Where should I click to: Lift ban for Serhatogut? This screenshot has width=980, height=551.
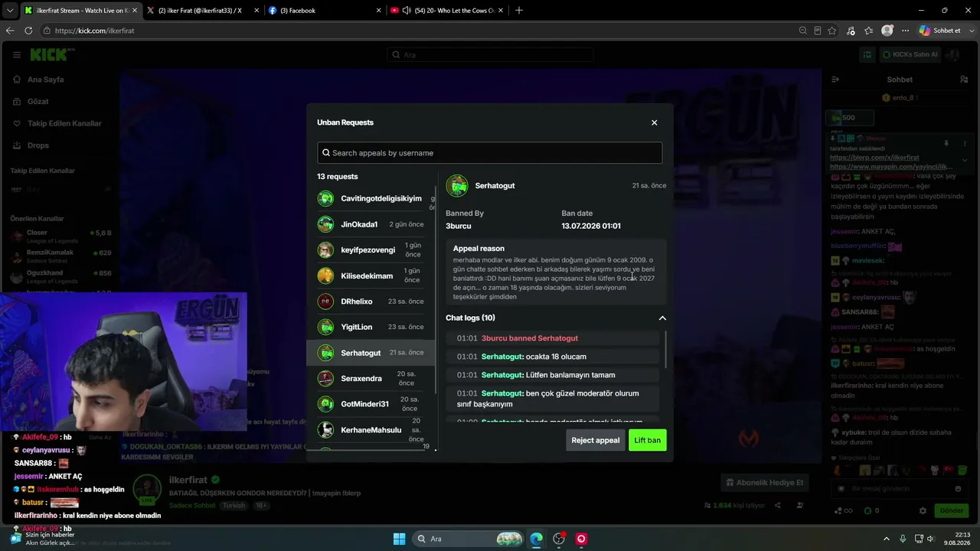click(648, 440)
